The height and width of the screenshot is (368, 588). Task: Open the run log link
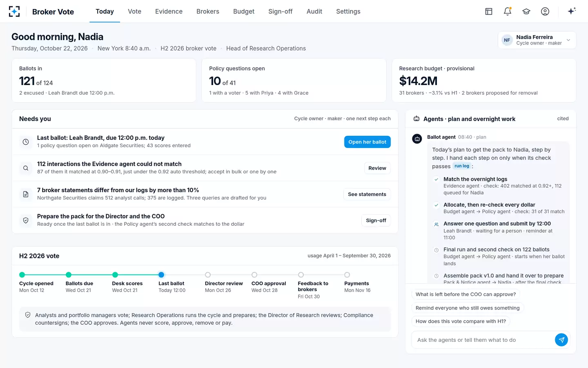pos(462,166)
